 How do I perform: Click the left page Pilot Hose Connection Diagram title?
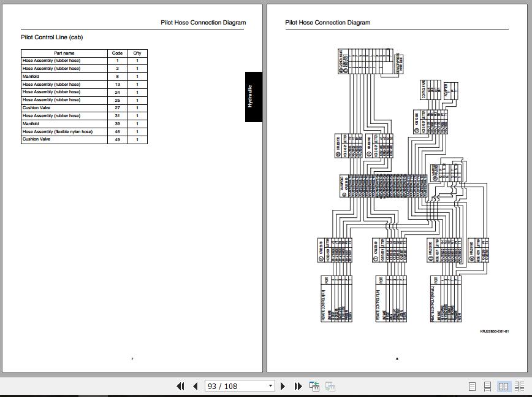pyautogui.click(x=203, y=23)
